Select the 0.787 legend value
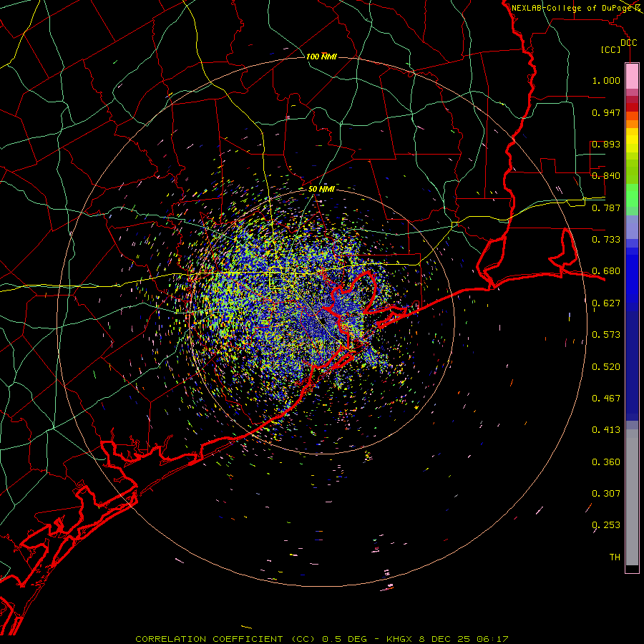Viewport: 644px width, 644px height. pos(606,208)
